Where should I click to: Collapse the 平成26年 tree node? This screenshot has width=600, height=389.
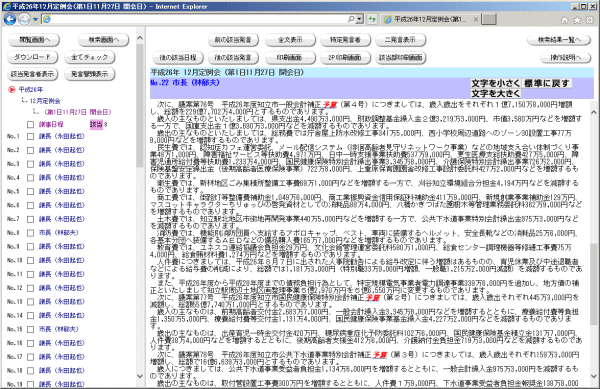pos(12,90)
